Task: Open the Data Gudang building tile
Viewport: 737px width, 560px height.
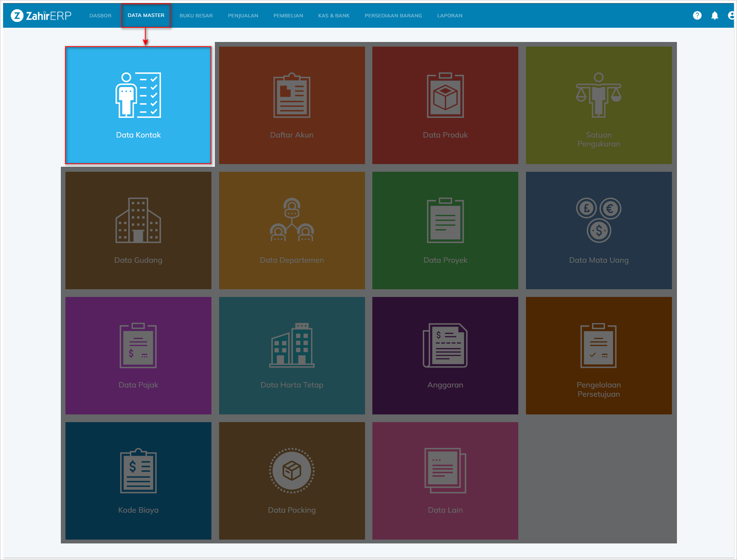Action: pyautogui.click(x=138, y=230)
